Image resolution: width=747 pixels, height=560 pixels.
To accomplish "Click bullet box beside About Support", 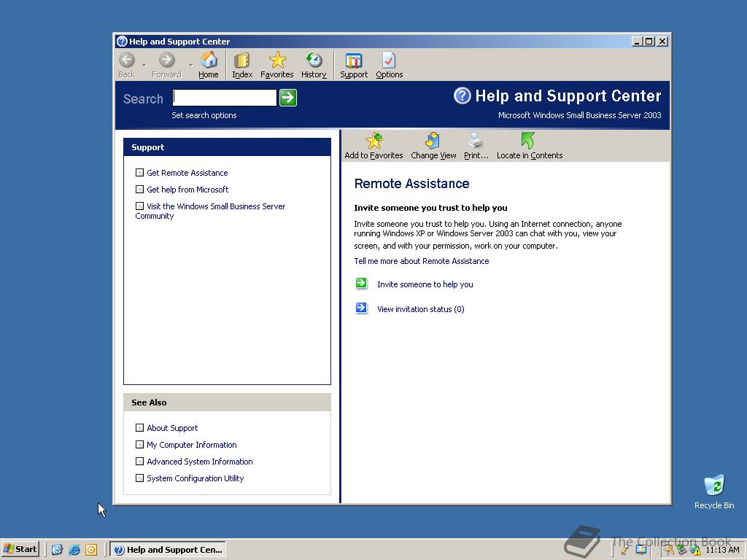I will click(139, 427).
